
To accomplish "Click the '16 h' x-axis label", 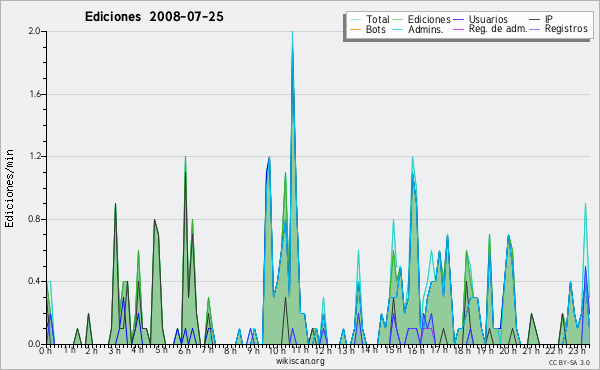I will [416, 350].
